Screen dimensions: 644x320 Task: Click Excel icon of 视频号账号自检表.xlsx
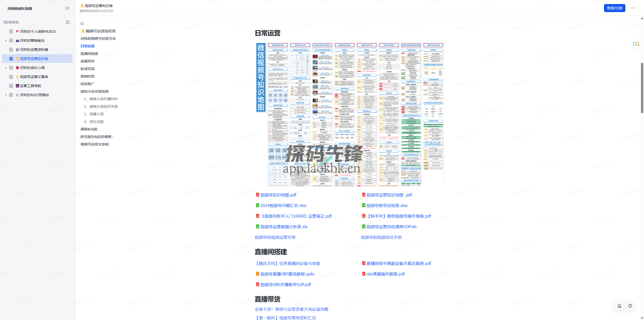click(364, 205)
